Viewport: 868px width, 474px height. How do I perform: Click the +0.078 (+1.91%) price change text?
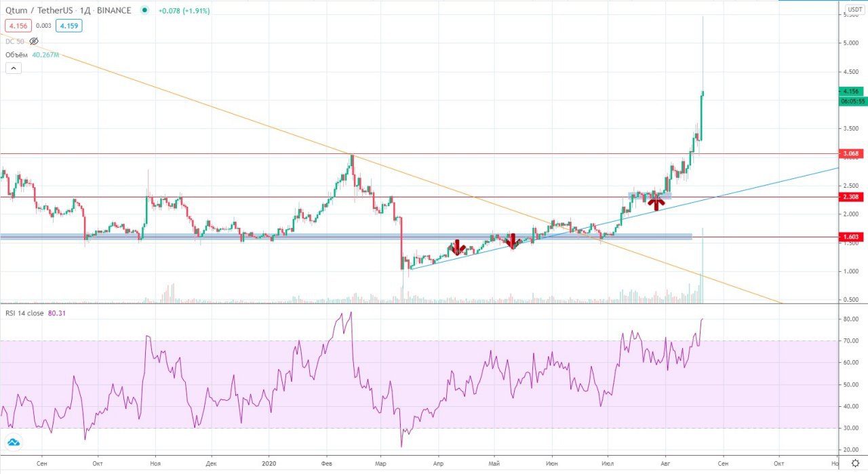[184, 11]
